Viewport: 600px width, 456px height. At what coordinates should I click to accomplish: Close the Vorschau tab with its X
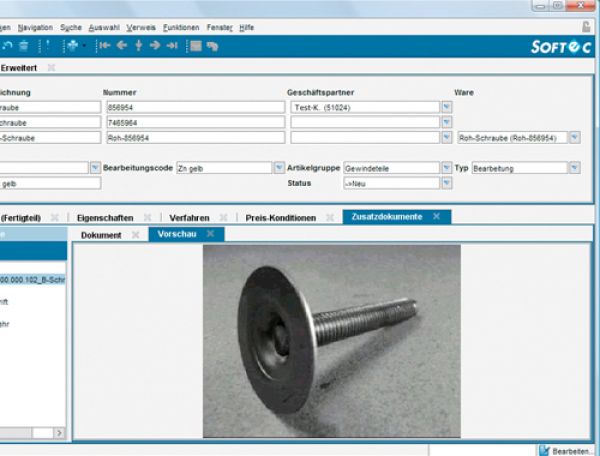point(211,234)
